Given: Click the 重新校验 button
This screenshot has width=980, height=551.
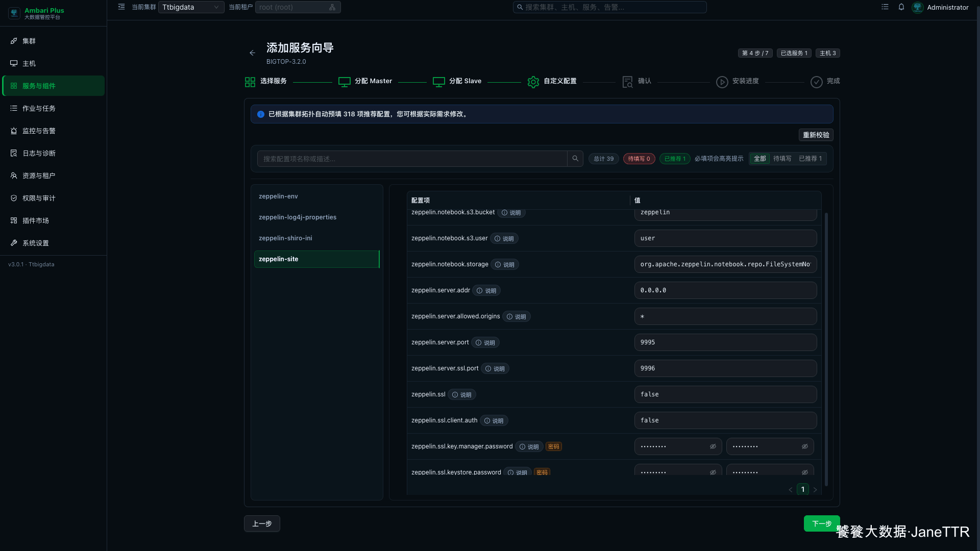Looking at the screenshot, I should [x=816, y=135].
